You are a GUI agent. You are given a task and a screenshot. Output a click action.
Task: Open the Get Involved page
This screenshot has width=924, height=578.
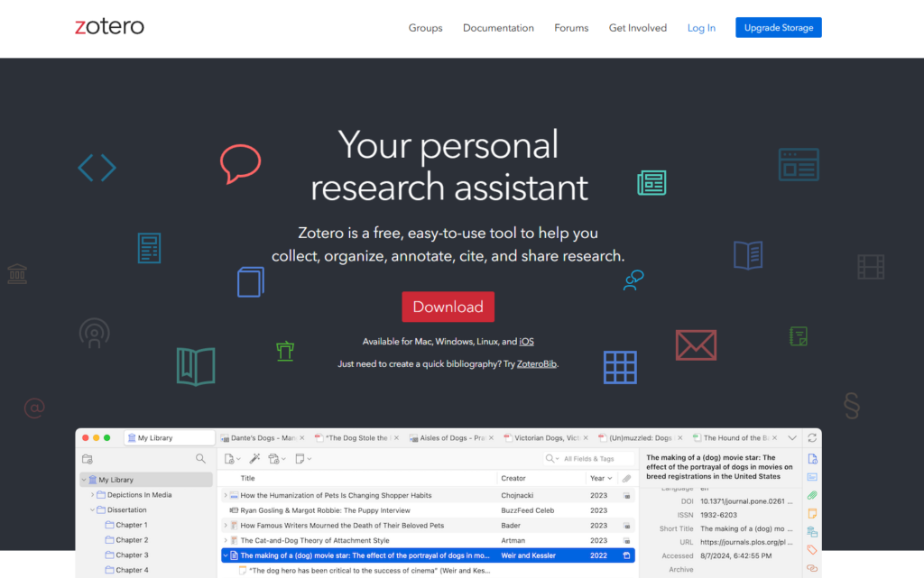tap(637, 28)
